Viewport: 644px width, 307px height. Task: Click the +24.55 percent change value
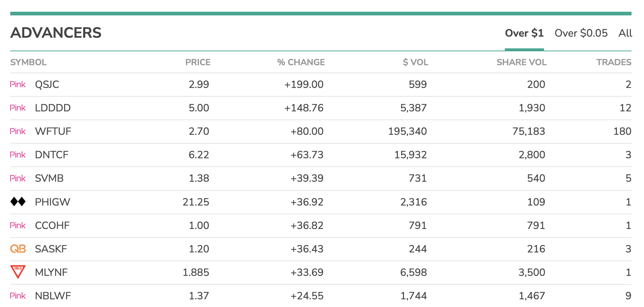(x=307, y=296)
